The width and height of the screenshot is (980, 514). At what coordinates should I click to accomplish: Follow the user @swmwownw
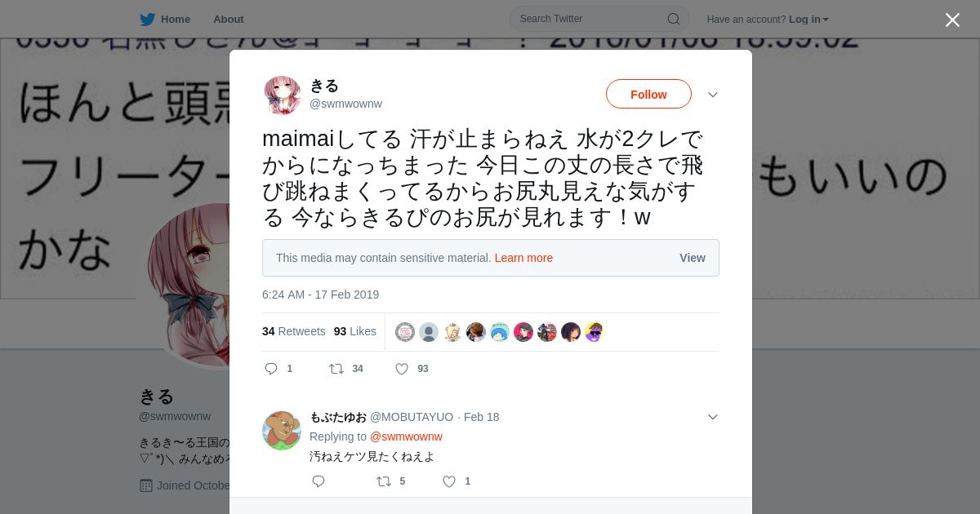pos(648,94)
